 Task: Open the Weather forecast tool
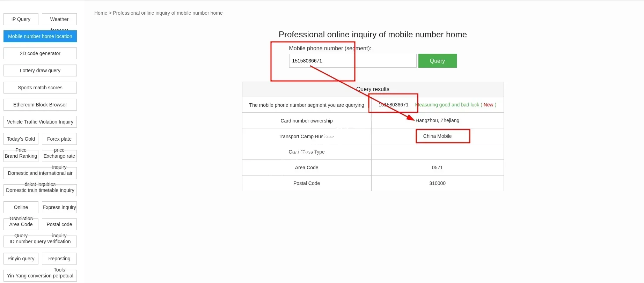coord(59,19)
